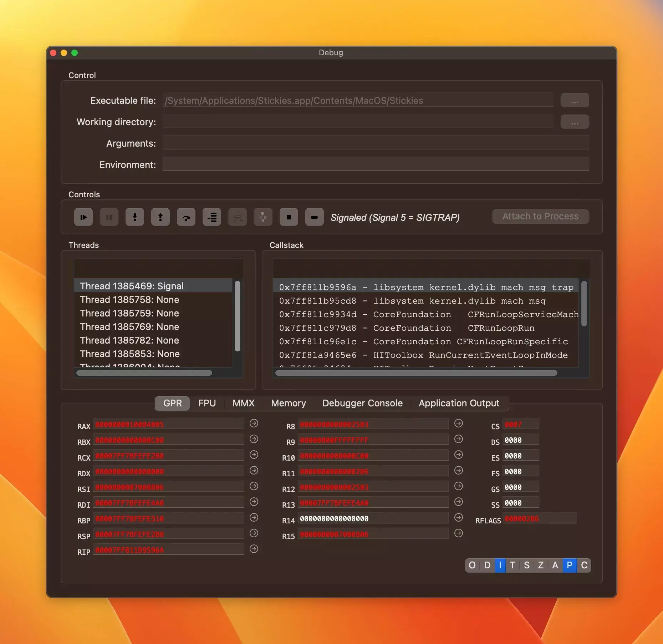
Task: Click the arrow icon next to R11
Action: (459, 471)
